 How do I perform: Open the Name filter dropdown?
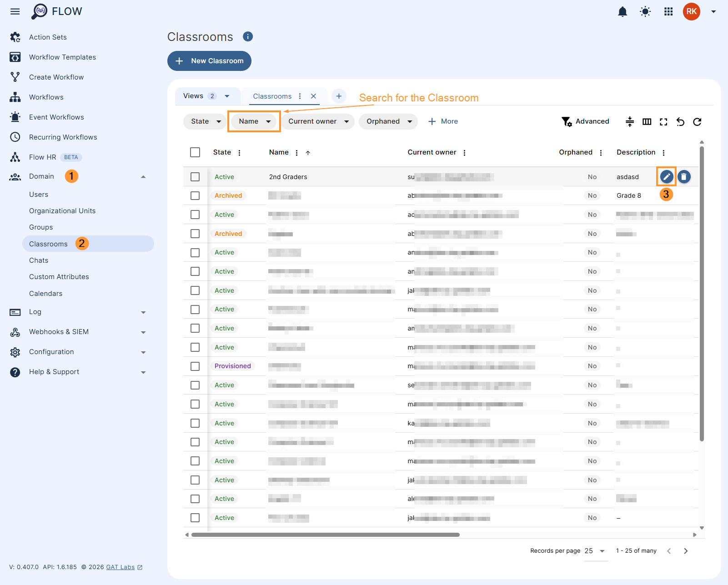254,121
